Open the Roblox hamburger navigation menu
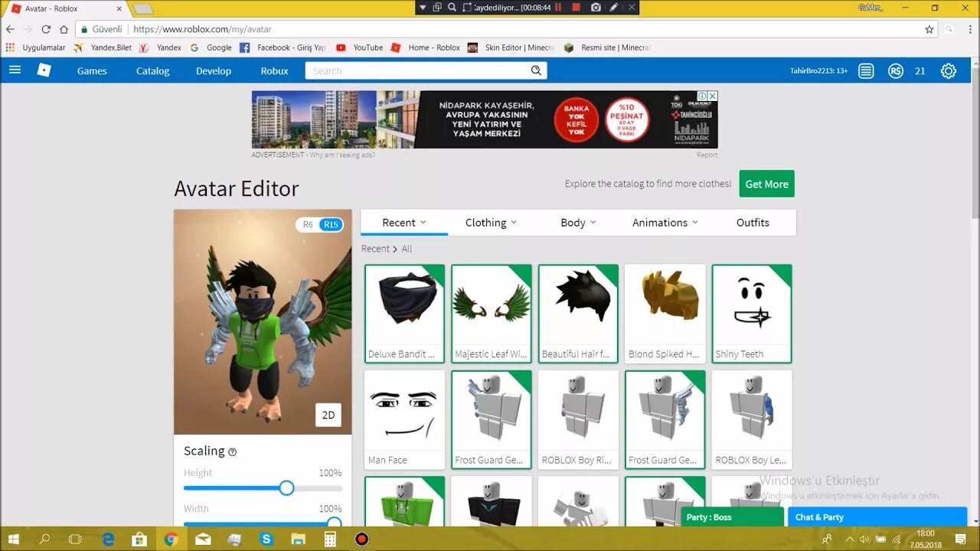Screen dimensions: 980x551 [x=15, y=70]
